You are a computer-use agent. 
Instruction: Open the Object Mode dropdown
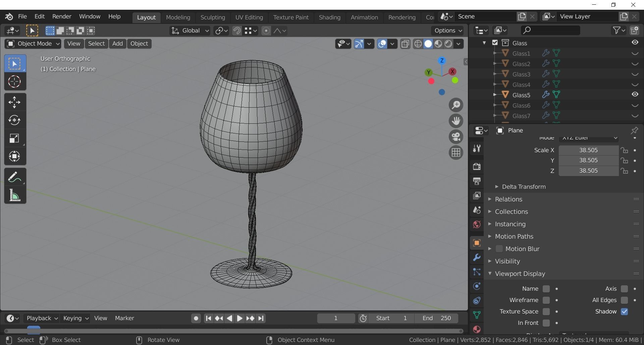point(33,44)
